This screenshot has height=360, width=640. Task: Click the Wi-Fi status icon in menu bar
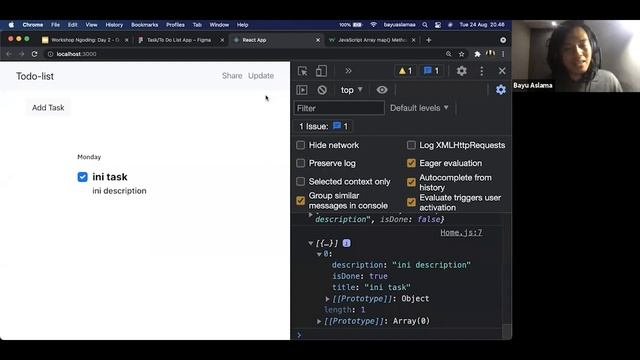[373, 25]
